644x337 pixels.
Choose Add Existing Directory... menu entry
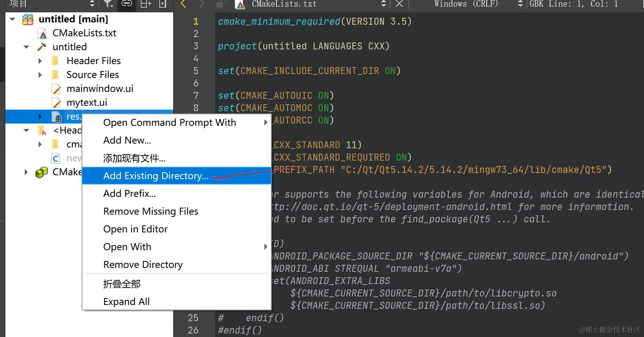click(177, 176)
